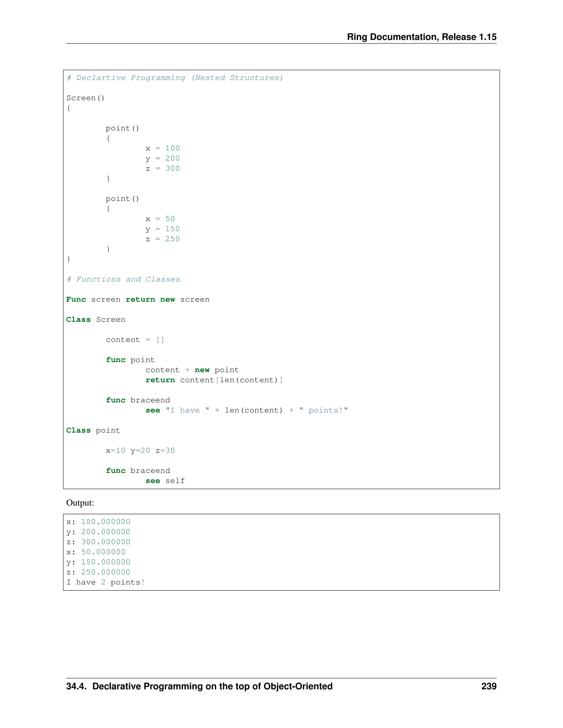Click the z = 300 assignment
This screenshot has height=728, width=563.
tap(162, 168)
